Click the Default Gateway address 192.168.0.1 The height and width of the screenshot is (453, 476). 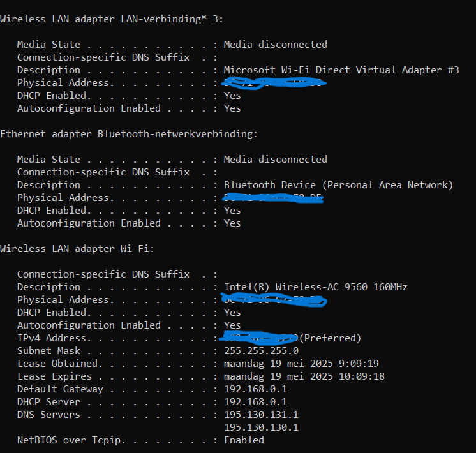(x=256, y=389)
